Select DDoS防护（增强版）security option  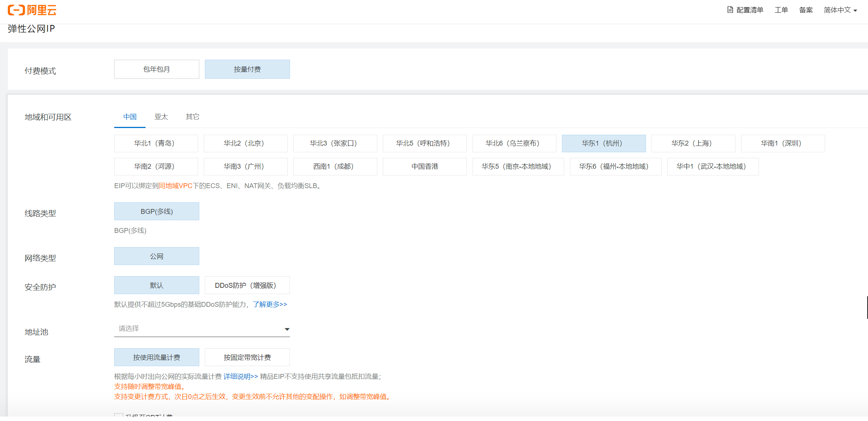click(247, 286)
